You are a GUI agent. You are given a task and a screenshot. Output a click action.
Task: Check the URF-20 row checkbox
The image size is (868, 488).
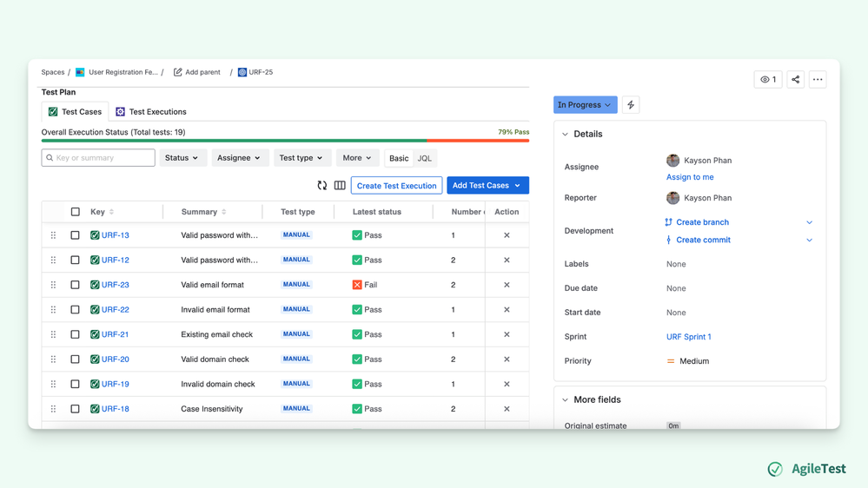pos(76,359)
